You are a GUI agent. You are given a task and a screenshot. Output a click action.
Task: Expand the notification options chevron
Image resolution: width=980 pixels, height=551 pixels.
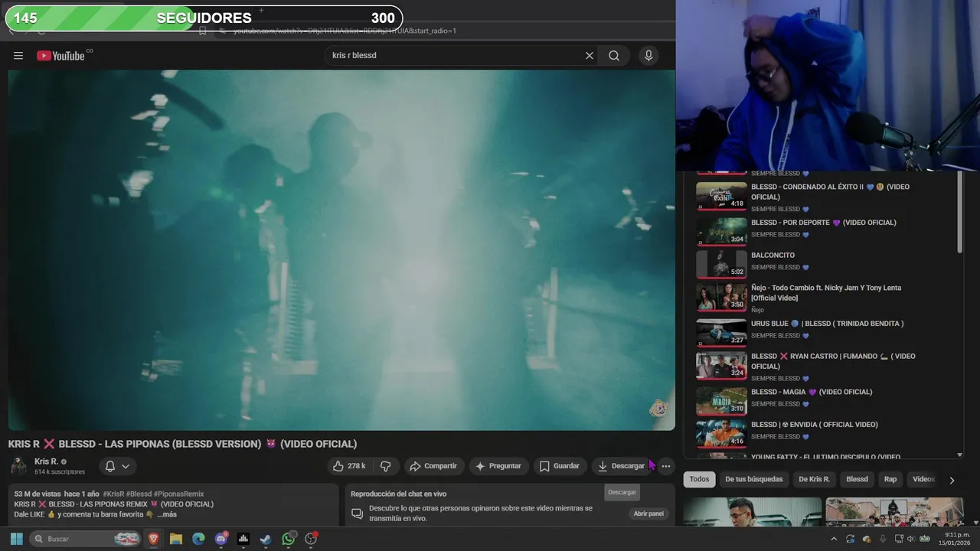(x=126, y=465)
